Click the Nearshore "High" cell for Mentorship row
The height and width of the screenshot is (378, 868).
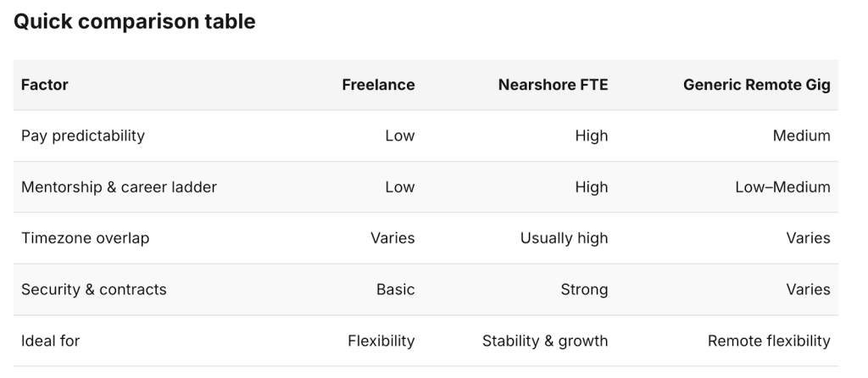[x=591, y=187]
